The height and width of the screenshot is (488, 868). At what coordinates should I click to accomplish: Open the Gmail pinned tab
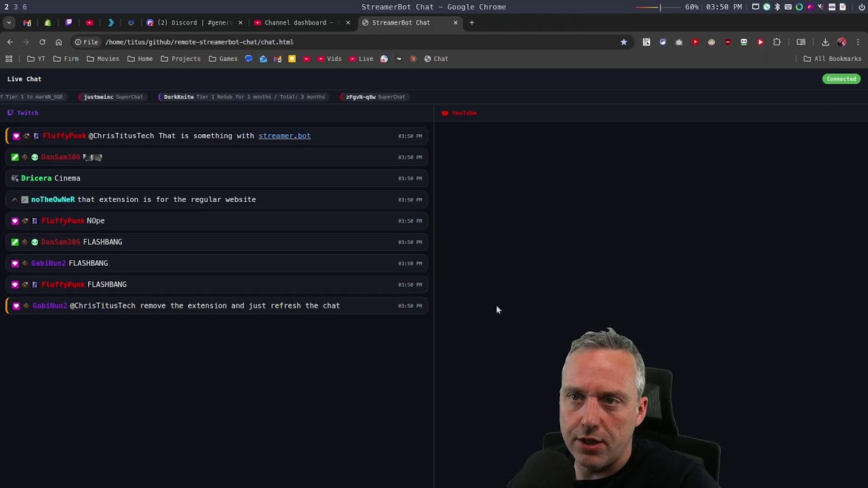pyautogui.click(x=27, y=22)
